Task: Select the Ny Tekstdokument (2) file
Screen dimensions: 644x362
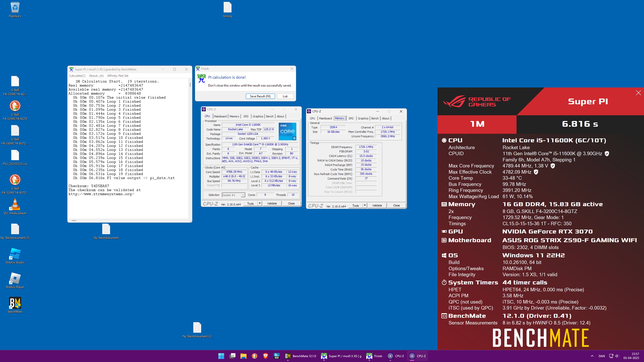Action: (x=197, y=330)
